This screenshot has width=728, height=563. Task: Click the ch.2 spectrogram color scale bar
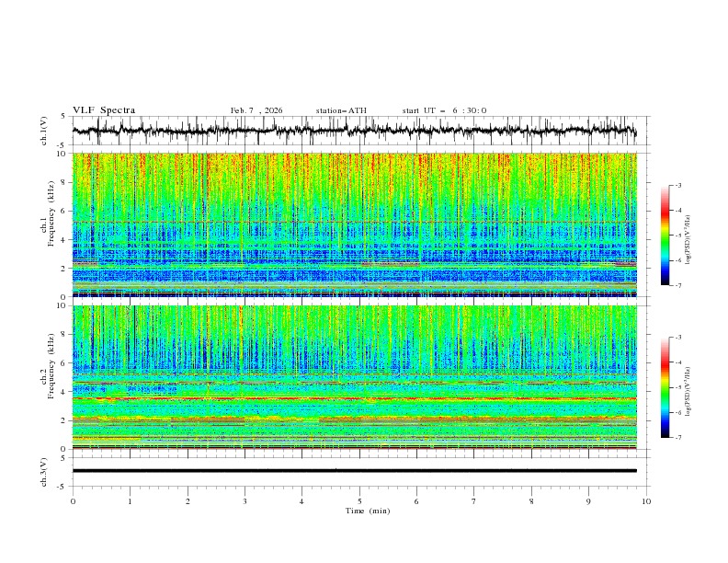[x=665, y=387]
